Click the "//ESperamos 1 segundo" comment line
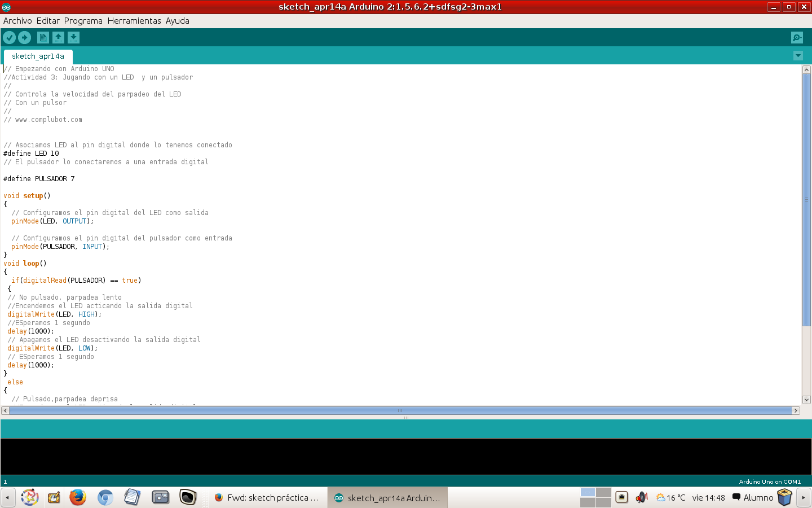 [48, 323]
